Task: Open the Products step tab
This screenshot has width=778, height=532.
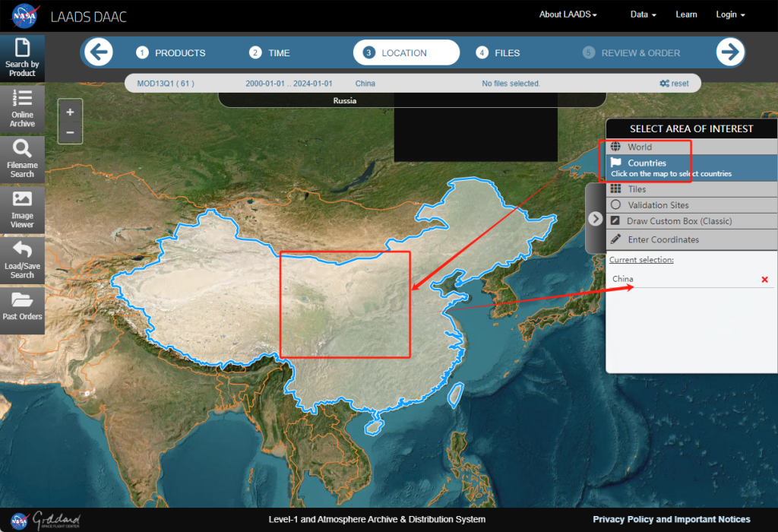Action: 171,52
